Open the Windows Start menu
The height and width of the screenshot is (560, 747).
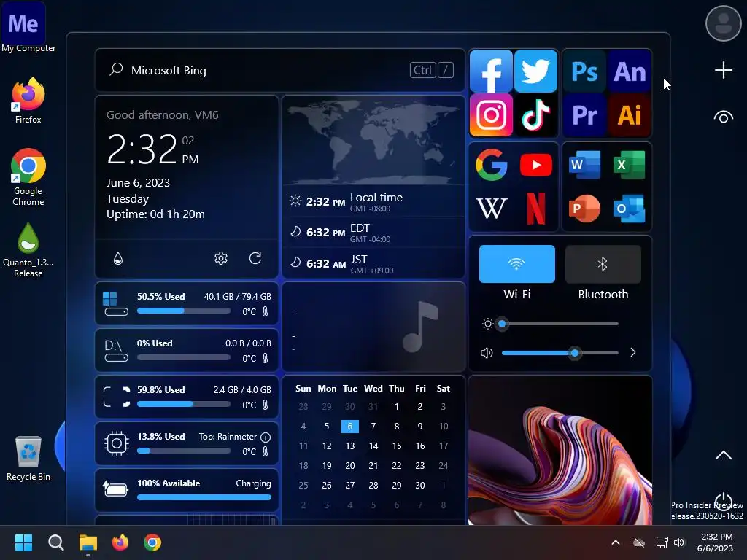click(23, 542)
